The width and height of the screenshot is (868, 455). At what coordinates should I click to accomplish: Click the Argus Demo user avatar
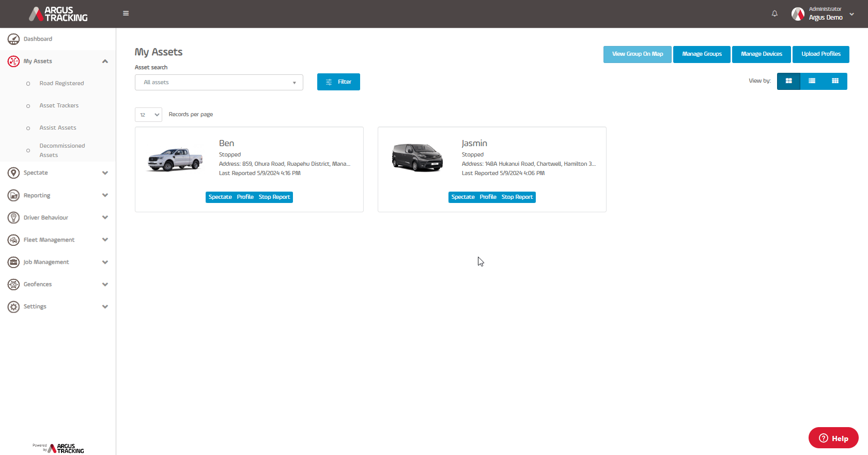click(x=798, y=13)
